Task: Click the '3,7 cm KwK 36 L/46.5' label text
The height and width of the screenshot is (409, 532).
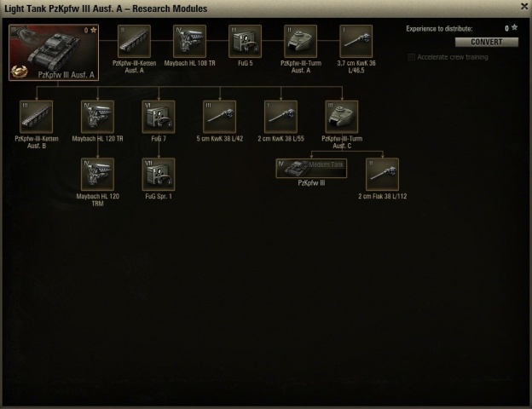Action: click(356, 66)
